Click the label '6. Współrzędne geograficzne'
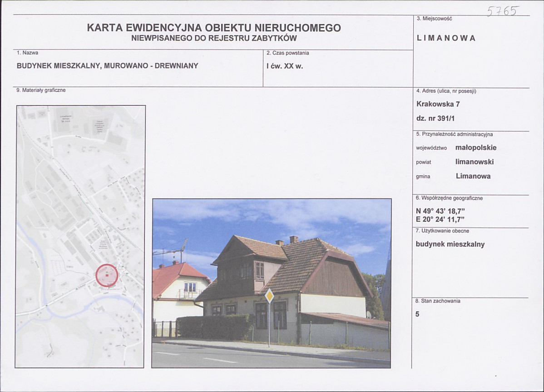Image resolution: width=544 pixels, height=392 pixels. click(449, 198)
